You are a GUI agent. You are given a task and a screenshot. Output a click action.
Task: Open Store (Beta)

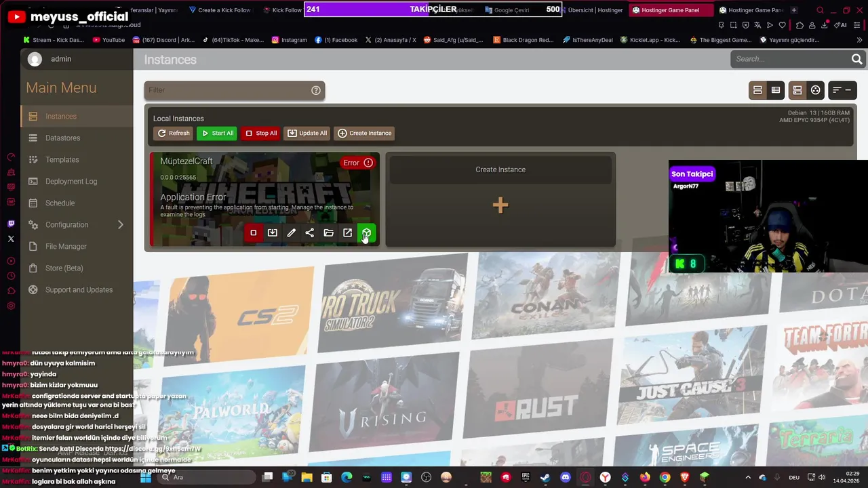[x=77, y=268]
